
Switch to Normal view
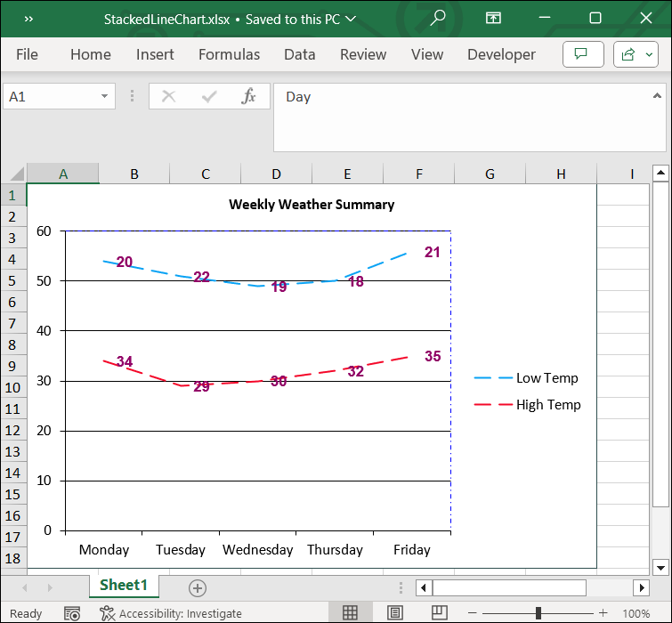point(350,612)
